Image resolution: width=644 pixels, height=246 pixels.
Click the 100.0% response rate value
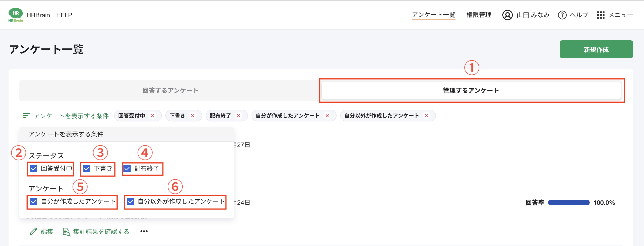tap(604, 203)
